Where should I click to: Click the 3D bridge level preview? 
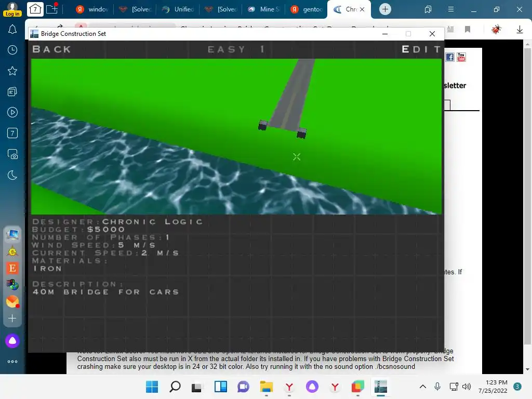point(236,137)
